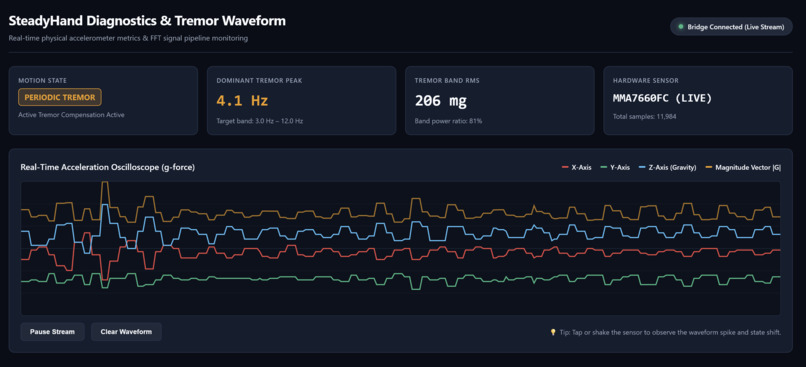Click the Pause Stream button
This screenshot has height=367, width=806.
tap(52, 332)
